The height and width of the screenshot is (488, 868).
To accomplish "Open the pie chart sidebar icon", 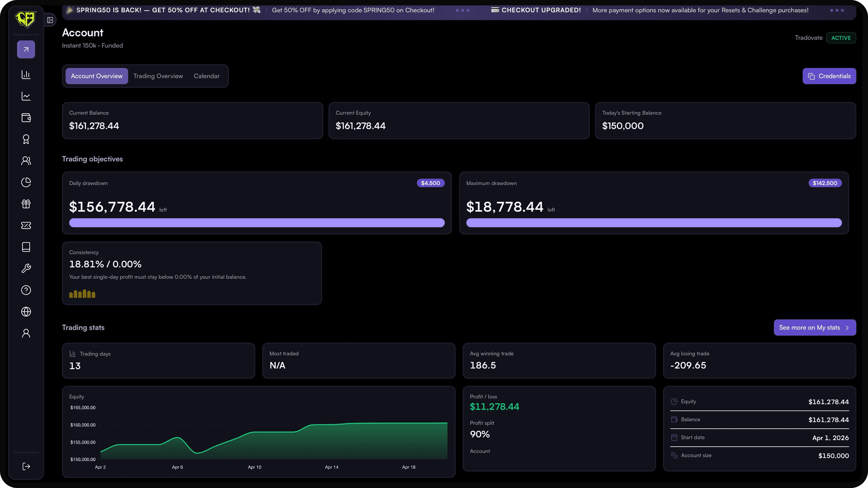I will coord(26,182).
